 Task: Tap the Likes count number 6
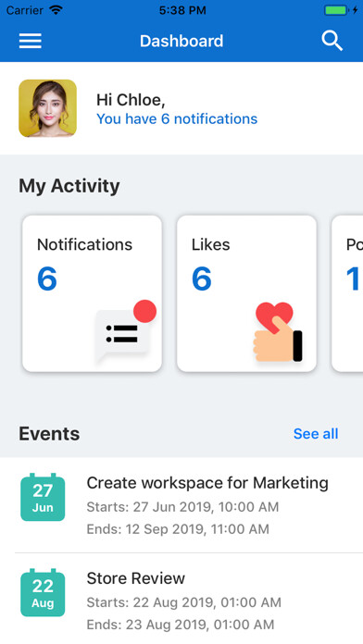tap(202, 279)
